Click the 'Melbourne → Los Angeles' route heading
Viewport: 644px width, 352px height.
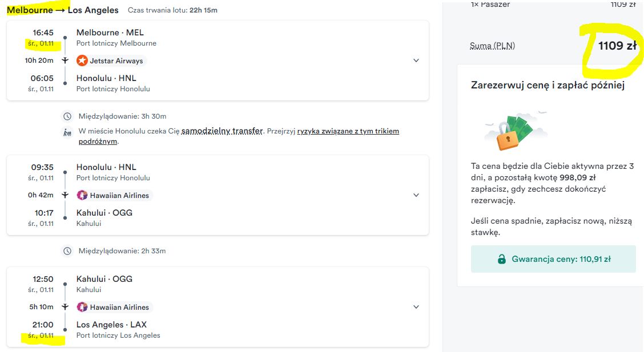(x=62, y=10)
